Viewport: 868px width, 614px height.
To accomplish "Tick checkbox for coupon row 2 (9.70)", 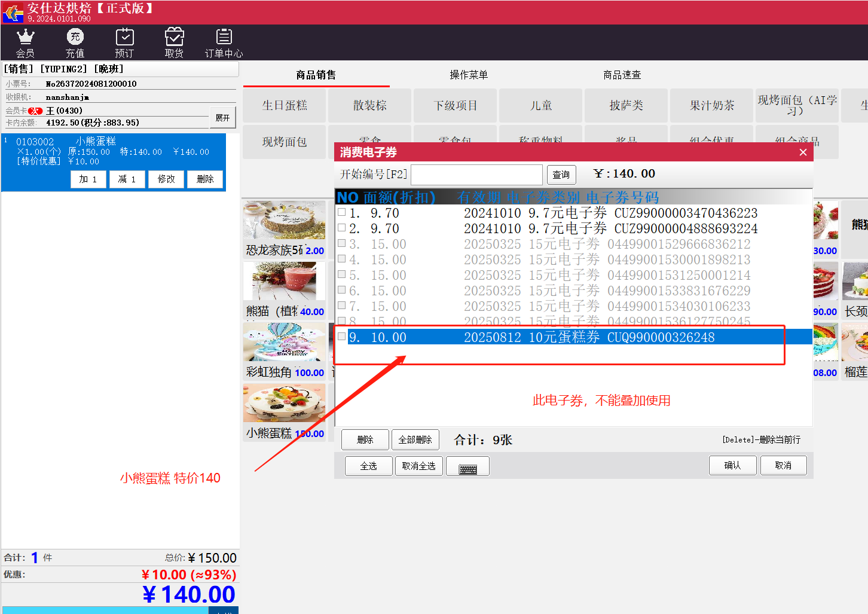I will point(341,228).
